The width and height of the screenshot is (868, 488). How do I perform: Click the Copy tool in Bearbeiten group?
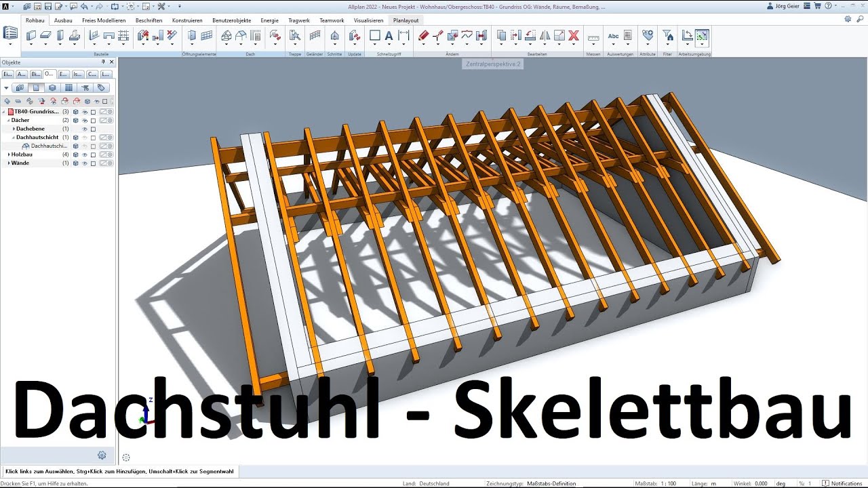click(501, 35)
